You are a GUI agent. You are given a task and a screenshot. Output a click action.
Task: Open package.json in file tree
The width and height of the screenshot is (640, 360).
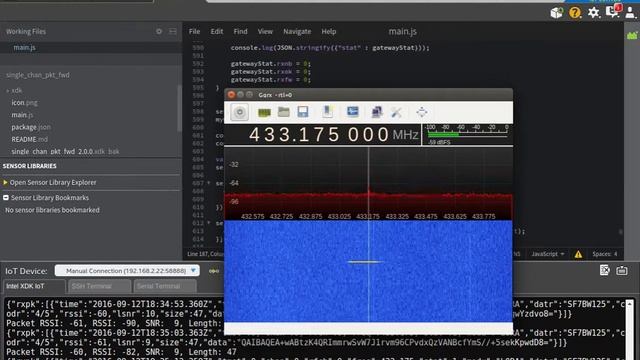[x=31, y=127]
